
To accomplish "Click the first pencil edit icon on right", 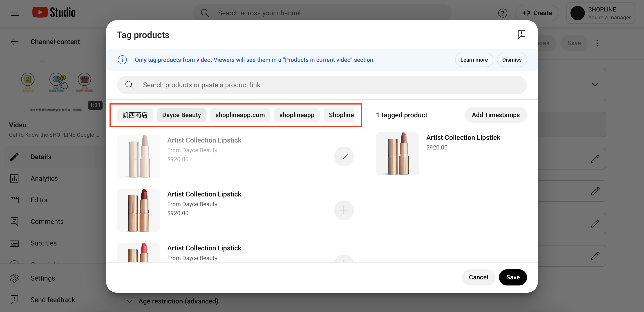I will (x=595, y=158).
